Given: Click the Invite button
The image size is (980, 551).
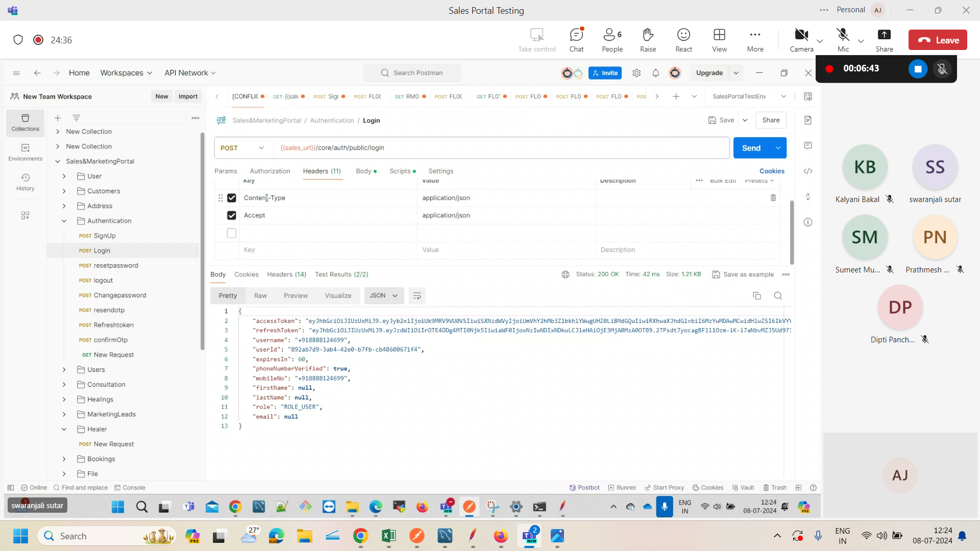Looking at the screenshot, I should [x=605, y=73].
